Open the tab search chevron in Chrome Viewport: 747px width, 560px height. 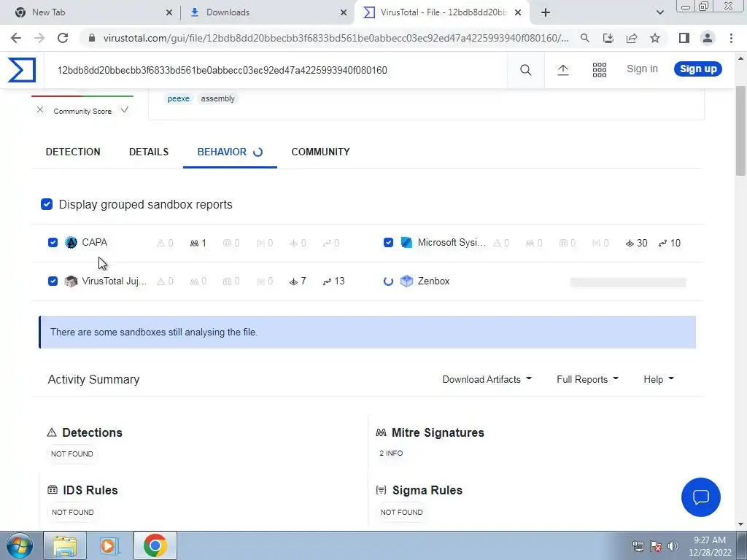(659, 12)
